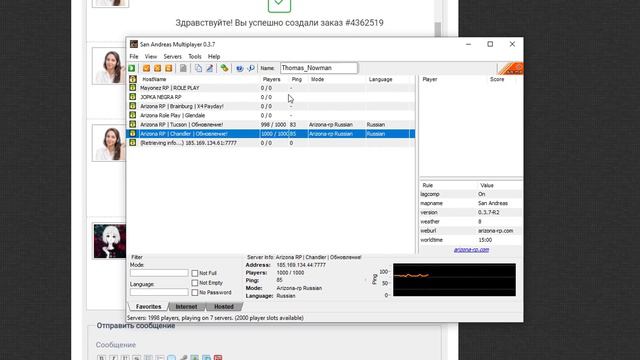Click the ping graph display

coord(454,280)
